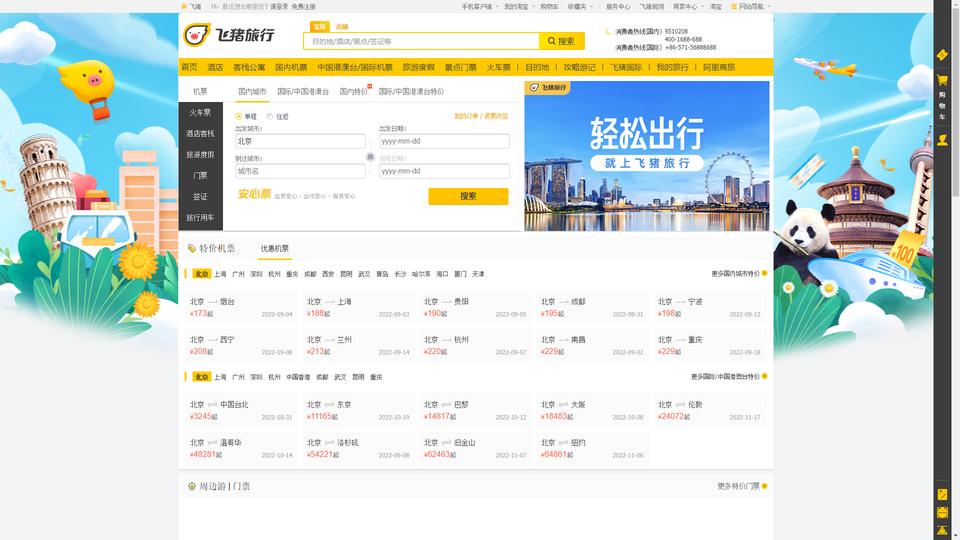Click 到达城市 city name field
Viewport: 960px width, 540px height.
[x=300, y=171]
